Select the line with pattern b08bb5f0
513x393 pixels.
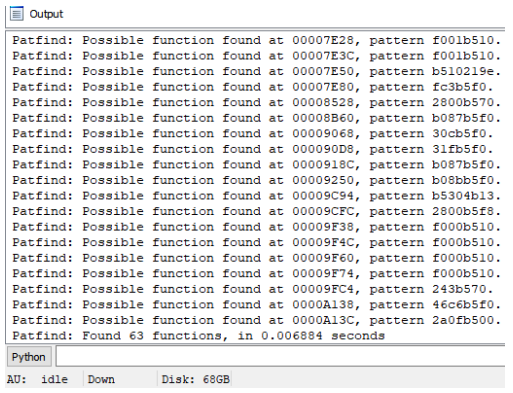click(x=256, y=180)
